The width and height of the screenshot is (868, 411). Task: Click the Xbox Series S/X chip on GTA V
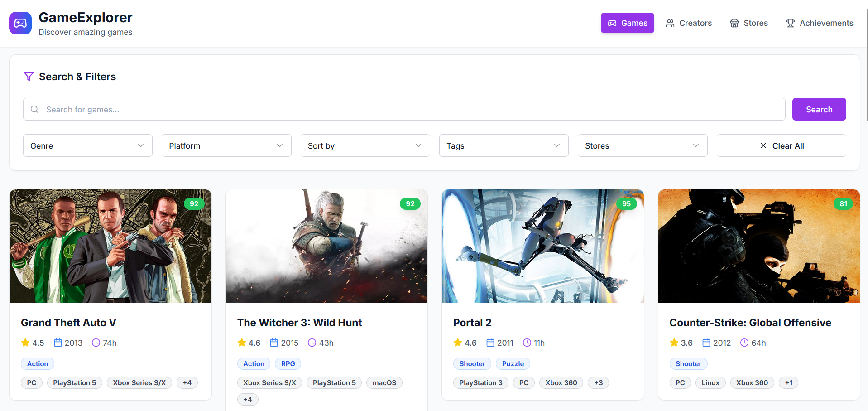139,382
